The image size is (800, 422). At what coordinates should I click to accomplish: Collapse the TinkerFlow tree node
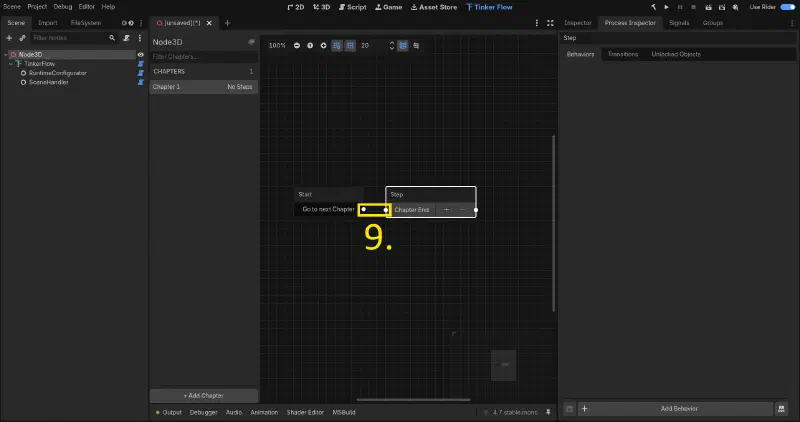point(11,64)
